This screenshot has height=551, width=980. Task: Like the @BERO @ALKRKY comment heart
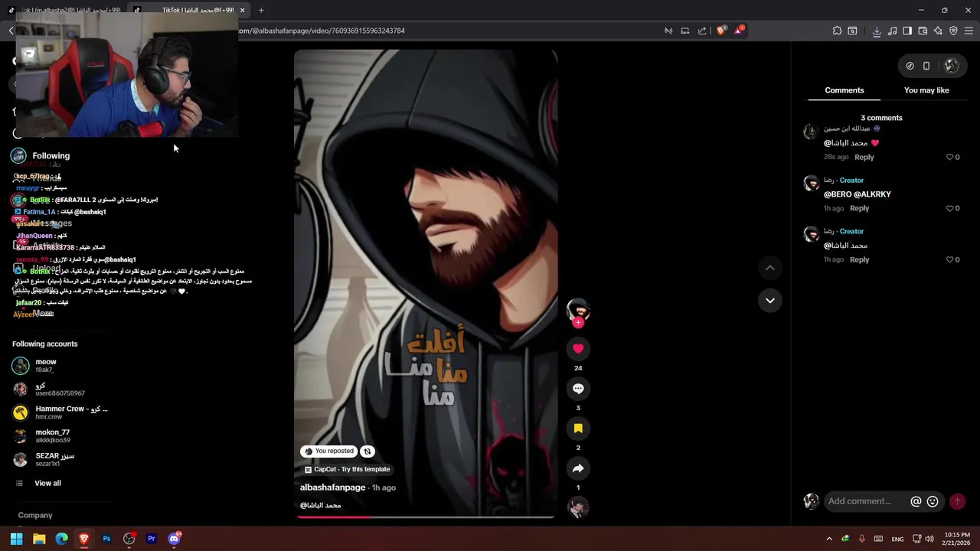coord(950,208)
